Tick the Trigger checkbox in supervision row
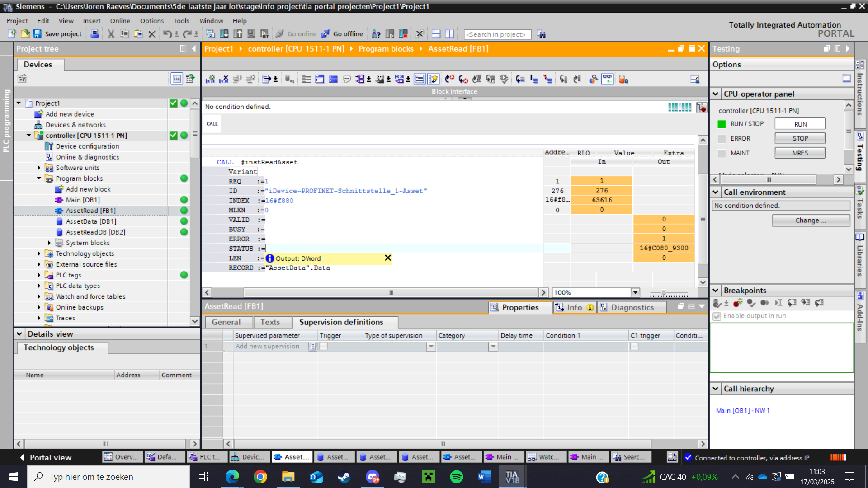Viewport: 868px width, 488px height. click(324, 347)
